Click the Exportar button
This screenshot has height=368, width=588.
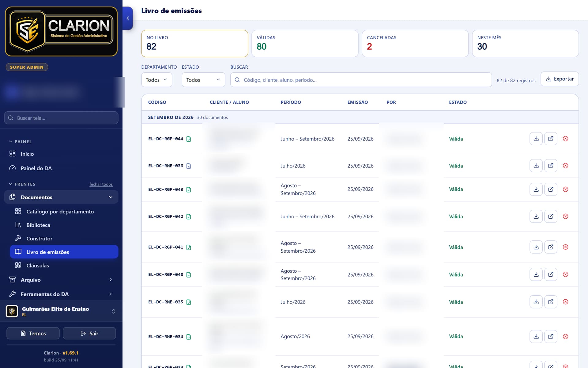[560, 79]
